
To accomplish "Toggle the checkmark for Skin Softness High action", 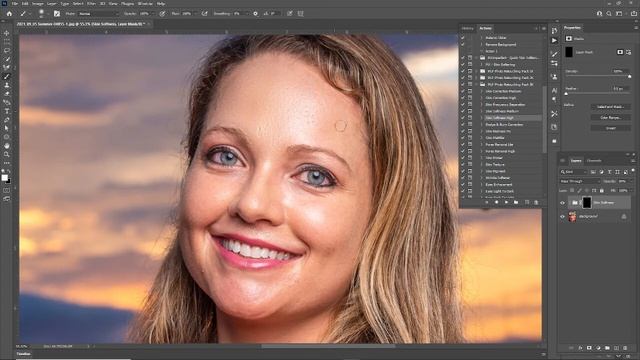I will (463, 118).
